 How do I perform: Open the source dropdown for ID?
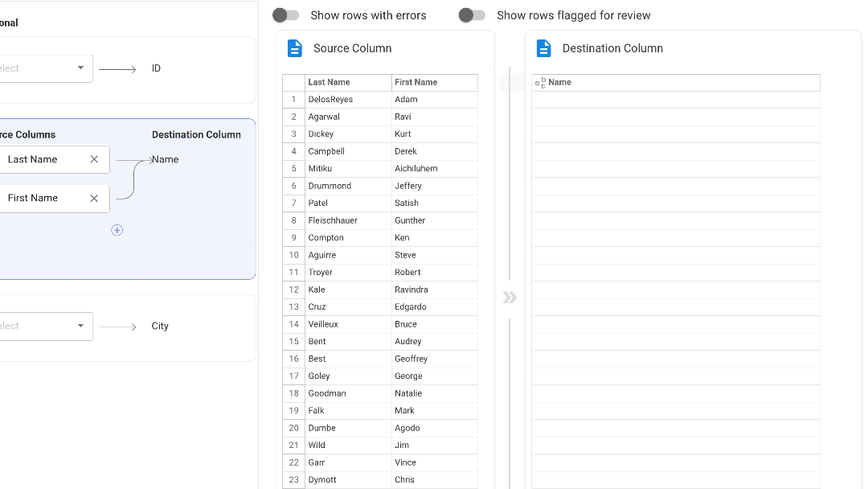(x=80, y=68)
